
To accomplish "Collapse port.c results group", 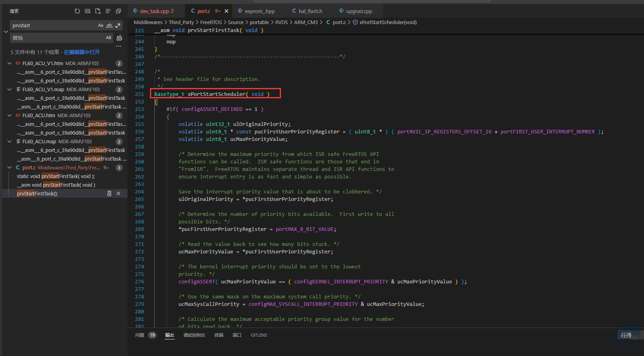I will coord(9,167).
